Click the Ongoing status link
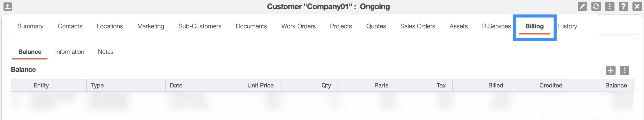 pyautogui.click(x=375, y=6)
